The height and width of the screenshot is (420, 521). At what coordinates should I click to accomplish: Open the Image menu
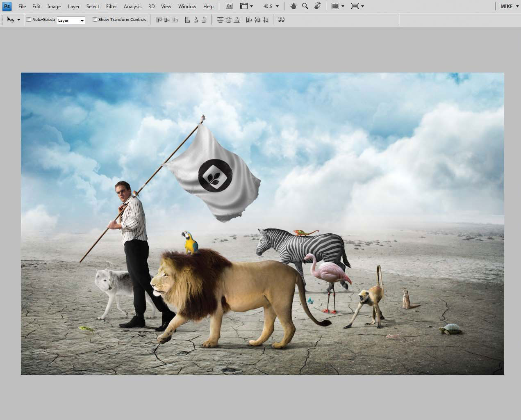[54, 6]
